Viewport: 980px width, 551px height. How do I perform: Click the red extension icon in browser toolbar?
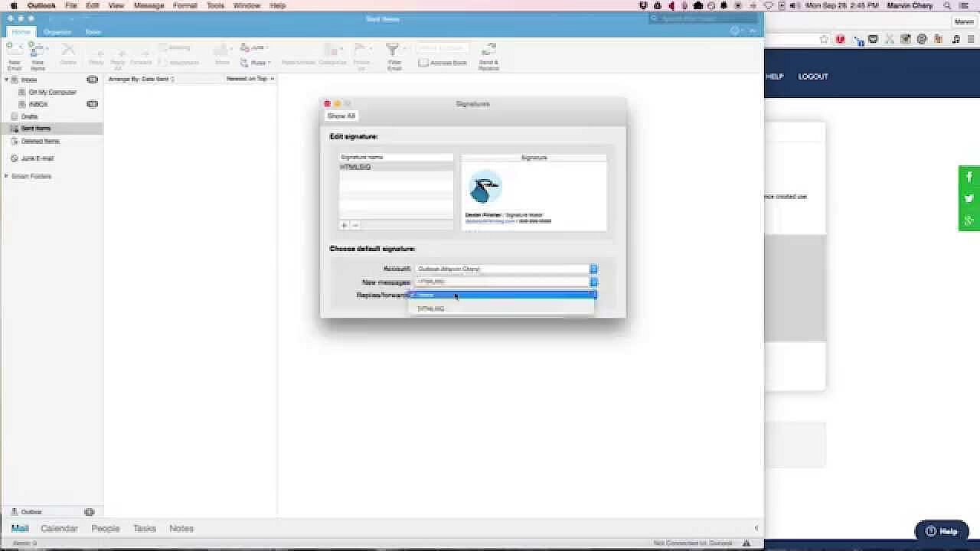840,39
